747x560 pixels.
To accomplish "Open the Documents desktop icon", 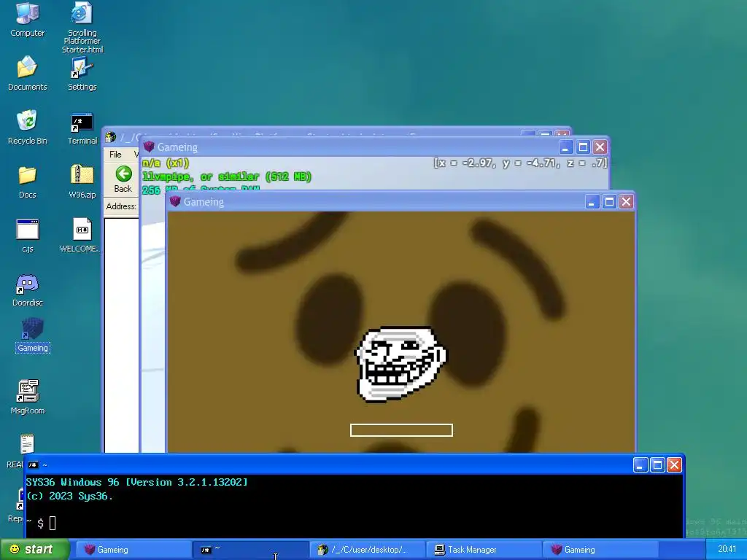I will pos(27,73).
